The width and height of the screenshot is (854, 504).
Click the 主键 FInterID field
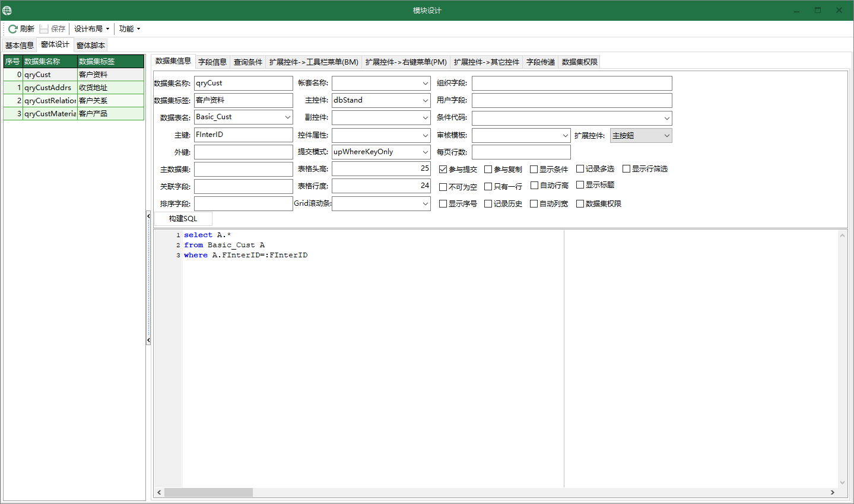[x=243, y=135]
